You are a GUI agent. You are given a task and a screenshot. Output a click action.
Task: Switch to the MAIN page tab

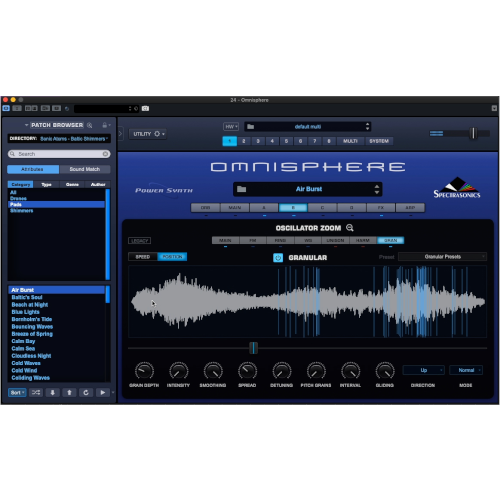click(x=235, y=208)
